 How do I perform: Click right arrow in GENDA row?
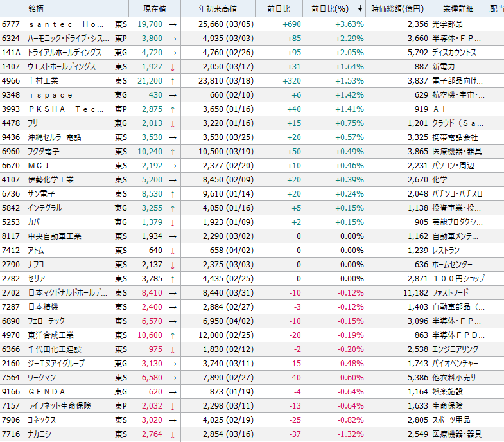tap(173, 393)
